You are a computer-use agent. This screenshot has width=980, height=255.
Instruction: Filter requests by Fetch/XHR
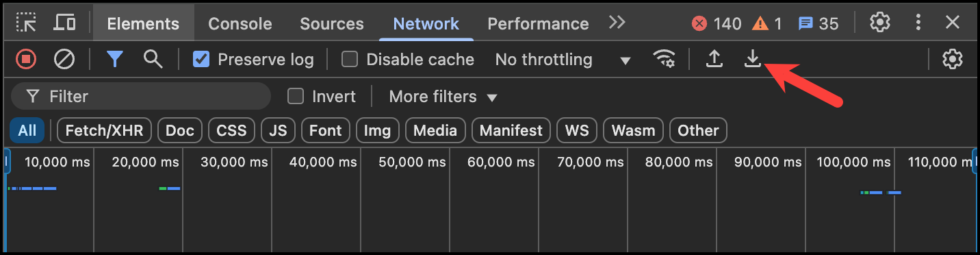click(104, 130)
